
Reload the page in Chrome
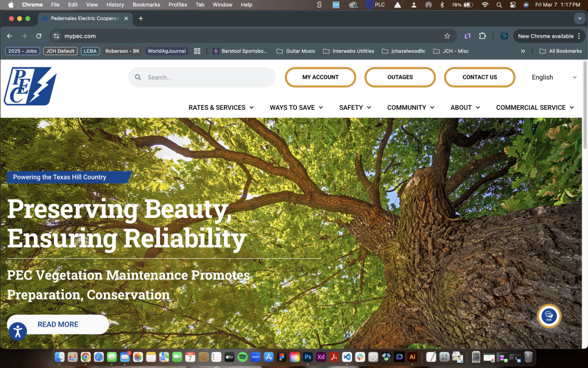pos(39,36)
